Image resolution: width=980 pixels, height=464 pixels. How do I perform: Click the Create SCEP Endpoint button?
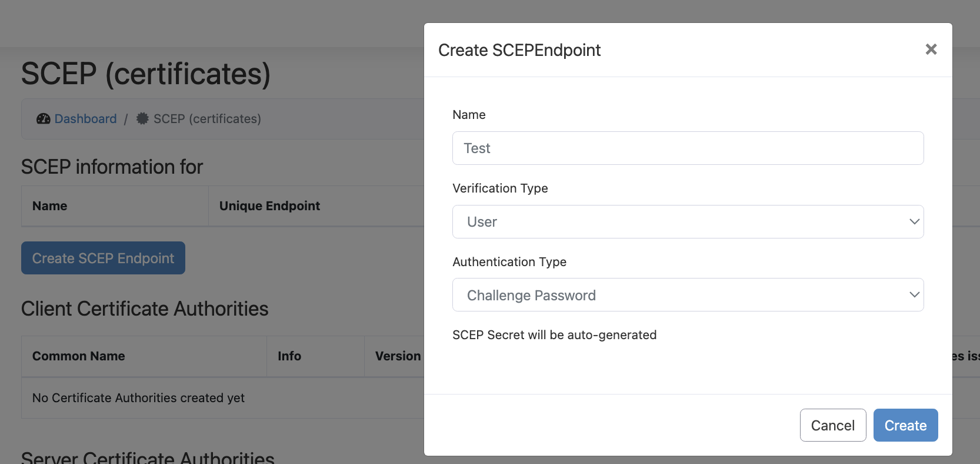pyautogui.click(x=103, y=258)
